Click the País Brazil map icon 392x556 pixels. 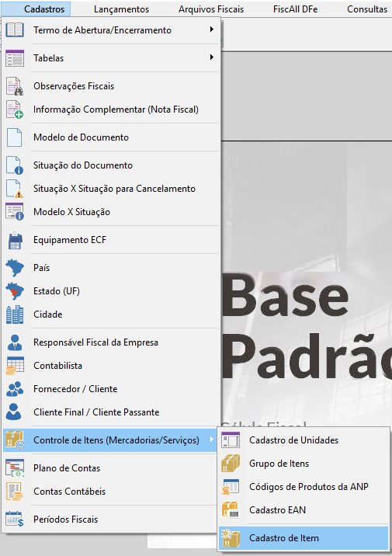pos(15,268)
